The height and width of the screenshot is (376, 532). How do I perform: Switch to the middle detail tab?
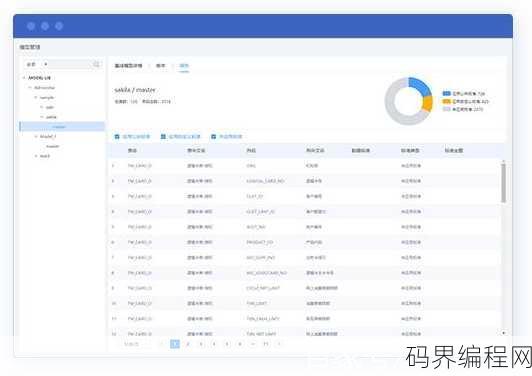[x=160, y=65]
